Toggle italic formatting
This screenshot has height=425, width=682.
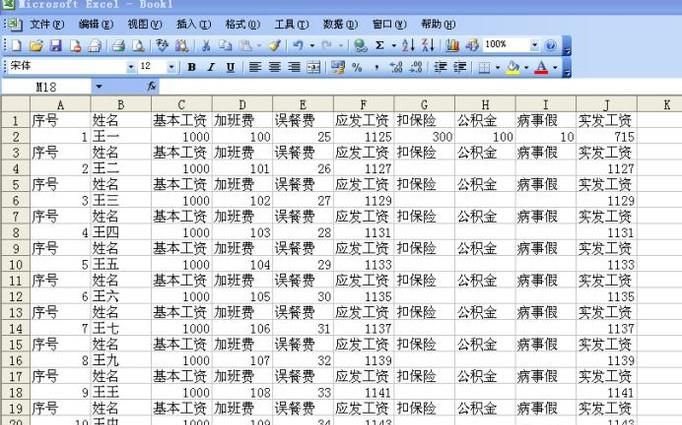point(211,67)
